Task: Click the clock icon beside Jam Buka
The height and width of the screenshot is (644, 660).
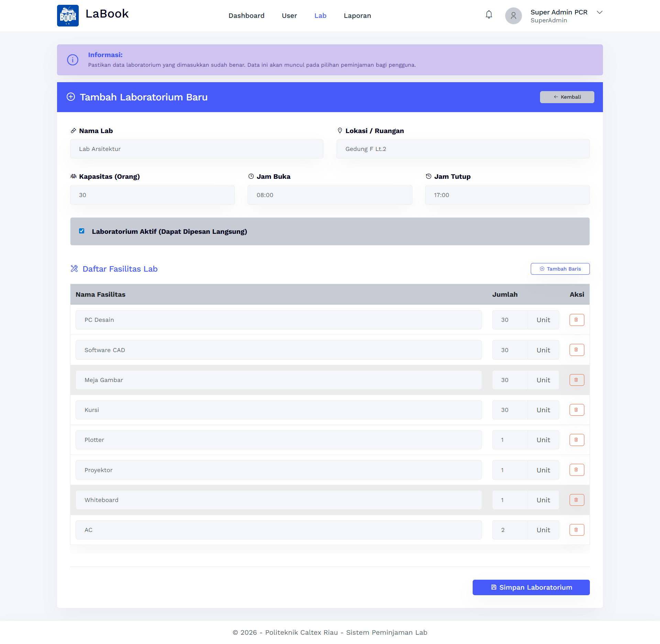Action: point(251,176)
